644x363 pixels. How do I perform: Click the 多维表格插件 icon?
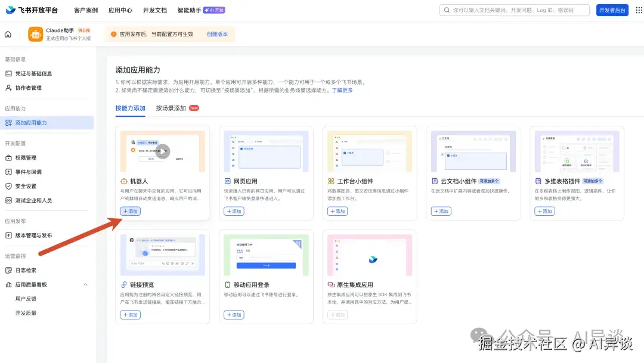click(538, 181)
